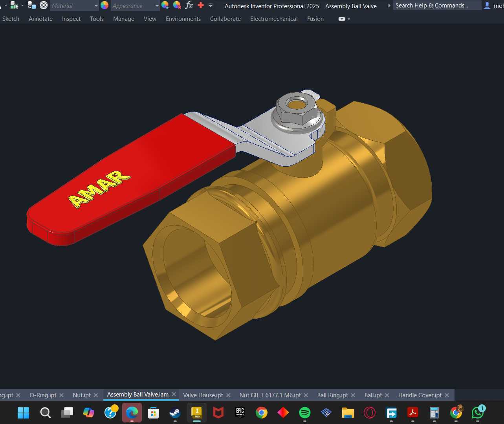The image size is (504, 424).
Task: Open the Environments ribbon tab
Action: pyautogui.click(x=183, y=19)
